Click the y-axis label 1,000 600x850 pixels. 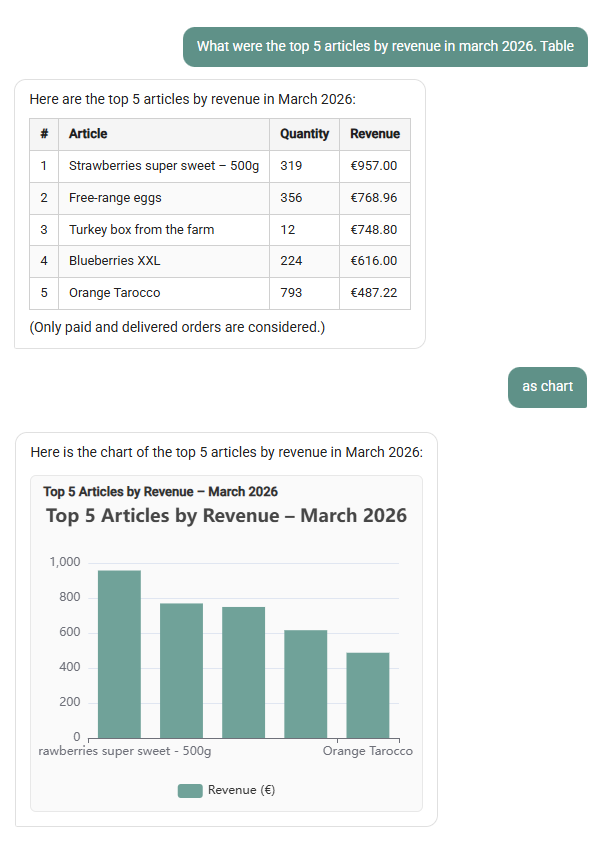pos(64,562)
